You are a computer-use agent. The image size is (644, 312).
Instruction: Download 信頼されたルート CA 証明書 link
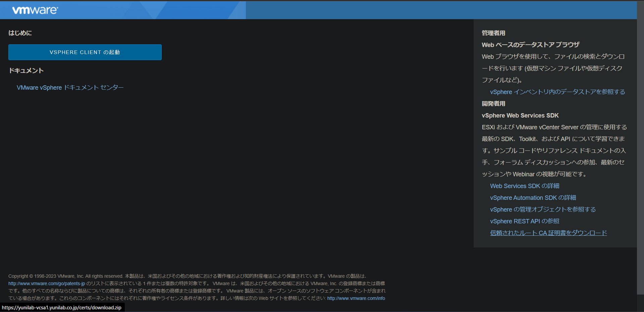(x=548, y=233)
